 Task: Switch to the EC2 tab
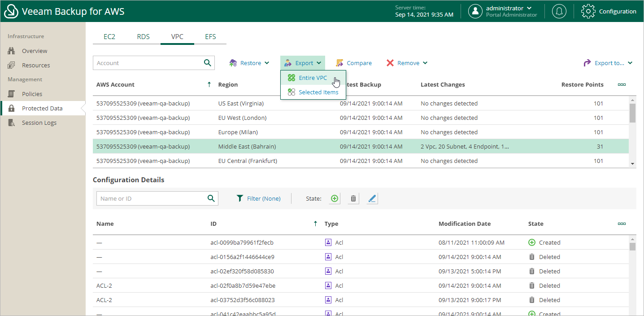click(x=109, y=37)
